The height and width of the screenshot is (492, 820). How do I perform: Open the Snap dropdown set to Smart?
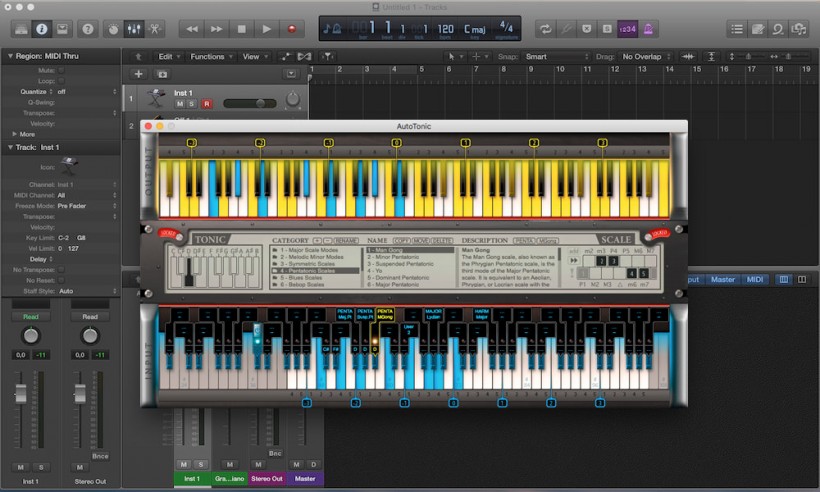pyautogui.click(x=552, y=57)
